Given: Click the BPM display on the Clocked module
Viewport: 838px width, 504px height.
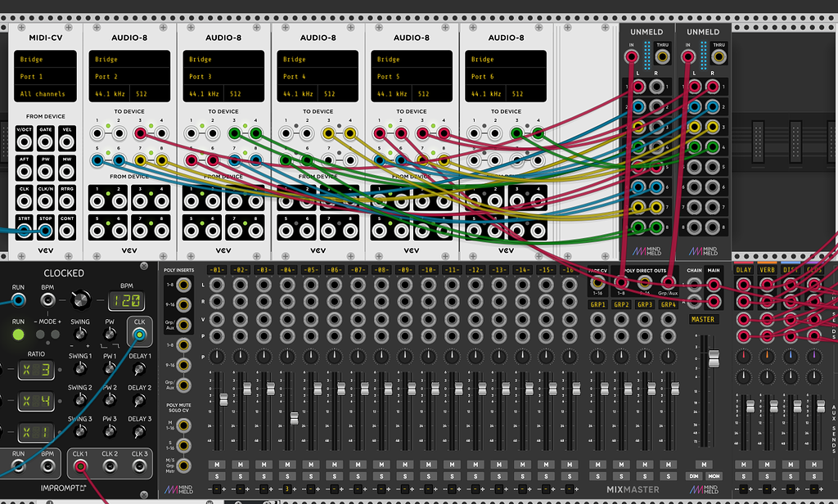Looking at the screenshot, I should 125,300.
